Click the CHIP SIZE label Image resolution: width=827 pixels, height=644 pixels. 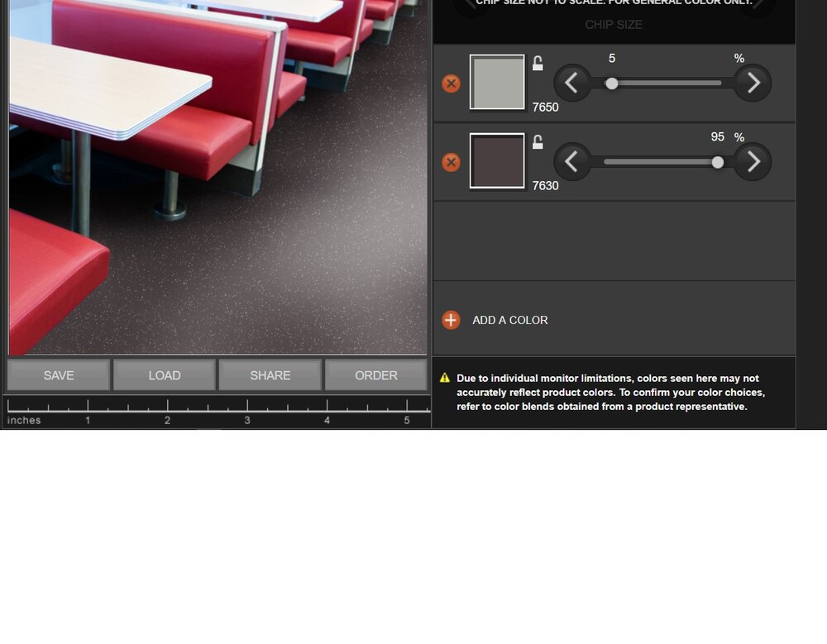click(614, 25)
